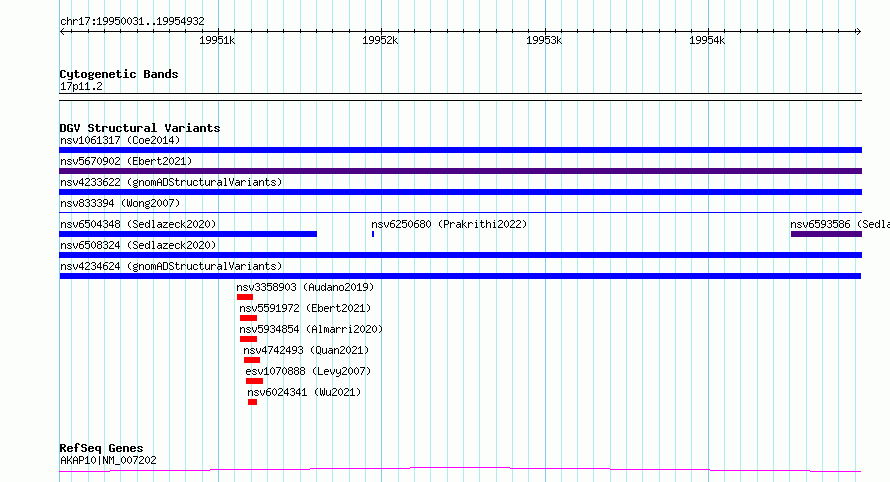
Task: Select the purple nsv6593586 variant bar
Action: [826, 234]
